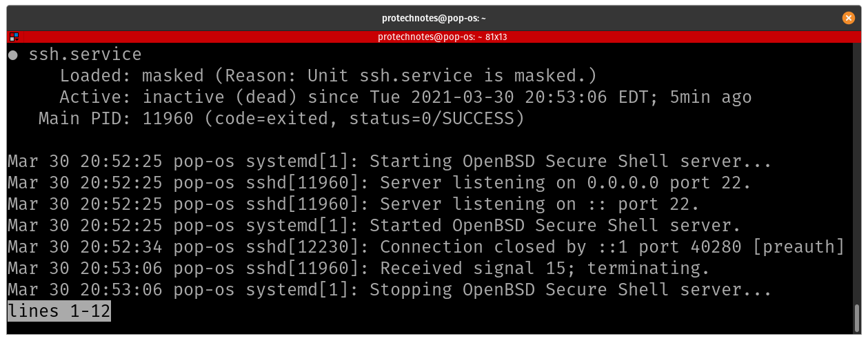The image size is (868, 341).
Task: Click the scrollbar track above the thumb
Action: point(857,173)
